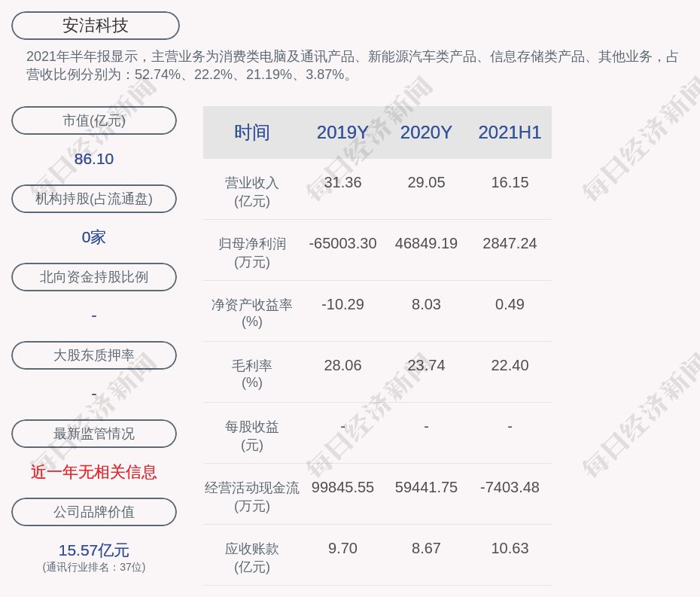Click gross margin value 23.74
This screenshot has width=700, height=597.
pos(426,365)
